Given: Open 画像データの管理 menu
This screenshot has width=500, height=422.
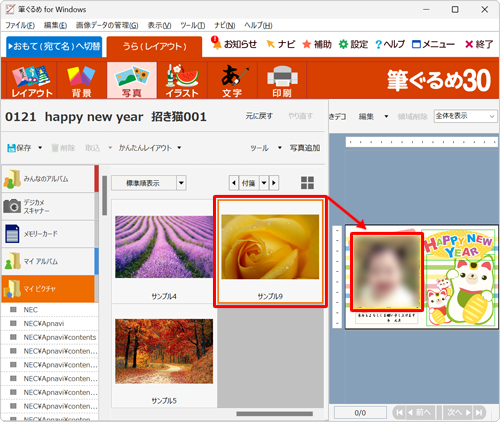Looking at the screenshot, I should pos(107,25).
